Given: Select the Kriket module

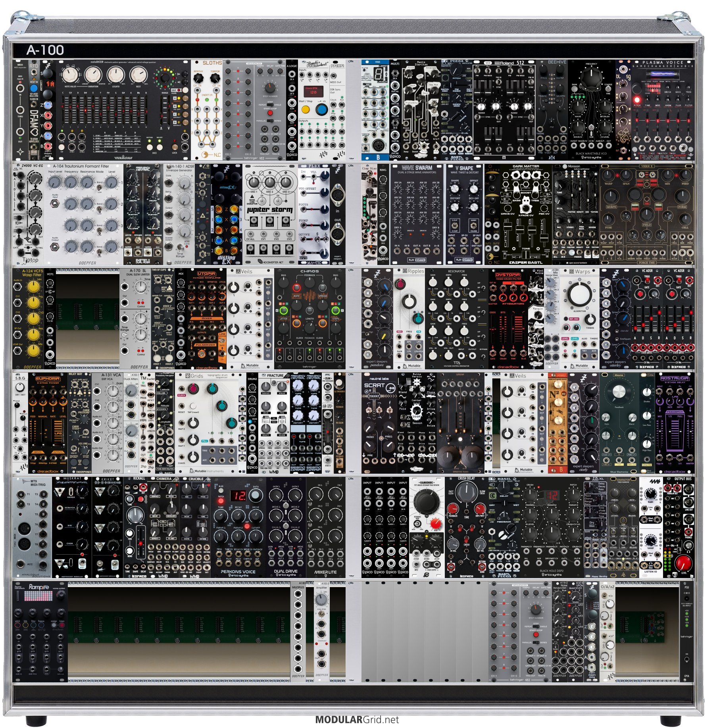Looking at the screenshot, I should pos(108,527).
